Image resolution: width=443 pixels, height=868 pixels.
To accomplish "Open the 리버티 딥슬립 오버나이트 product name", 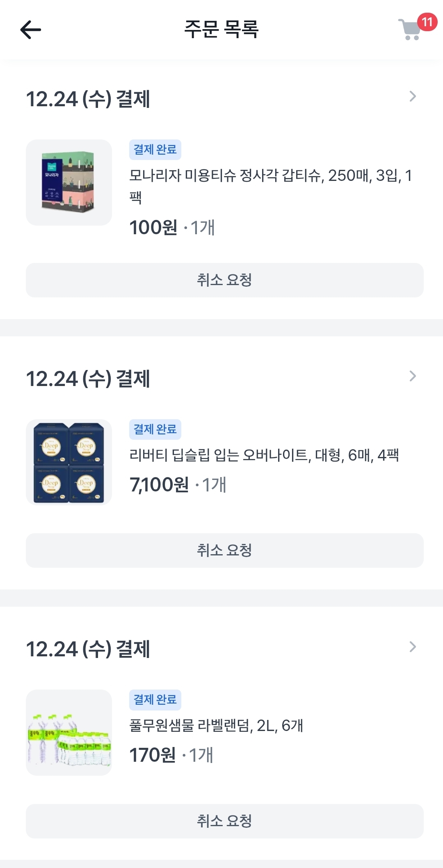I will tap(264, 455).
